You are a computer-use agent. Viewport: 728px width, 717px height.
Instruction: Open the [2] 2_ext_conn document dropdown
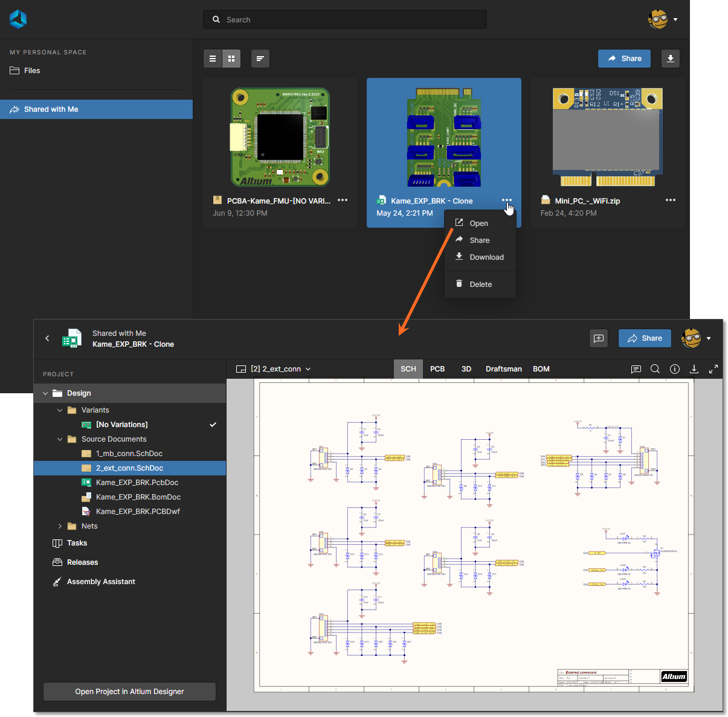pos(273,369)
